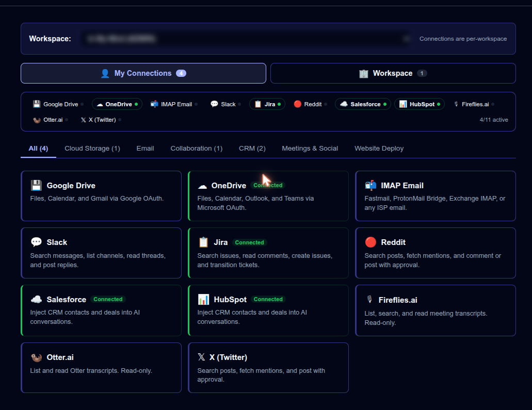The height and width of the screenshot is (410, 532).
Task: Click the person icon in My Connections
Action: click(x=105, y=73)
